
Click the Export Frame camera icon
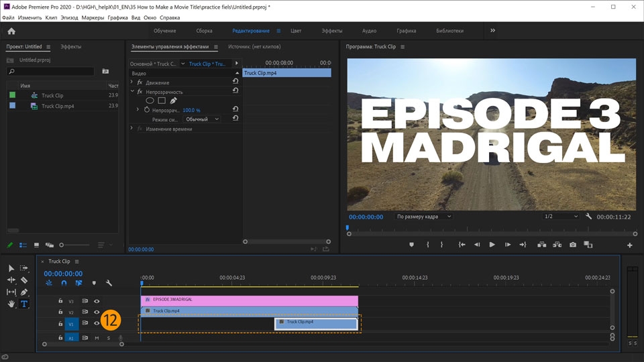(x=573, y=245)
